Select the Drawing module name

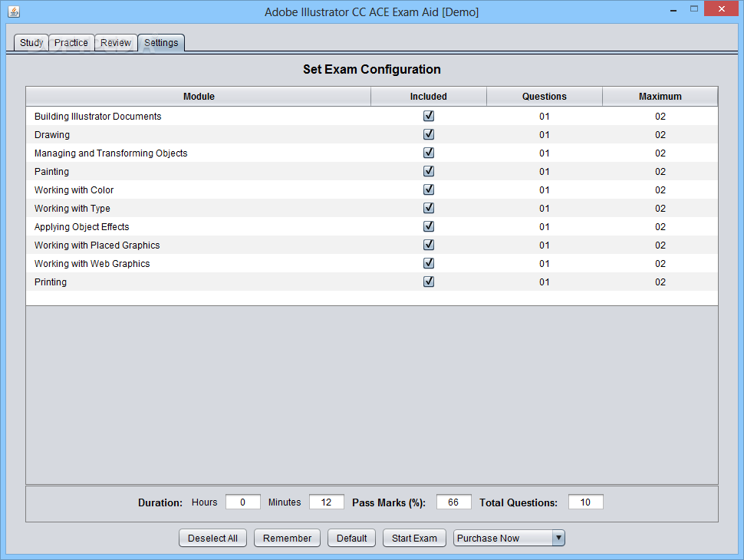coord(52,135)
